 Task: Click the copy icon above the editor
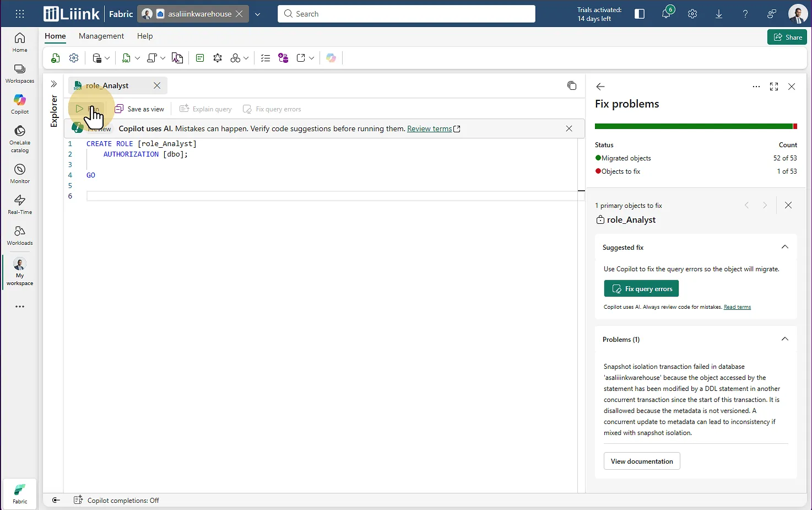point(572,85)
